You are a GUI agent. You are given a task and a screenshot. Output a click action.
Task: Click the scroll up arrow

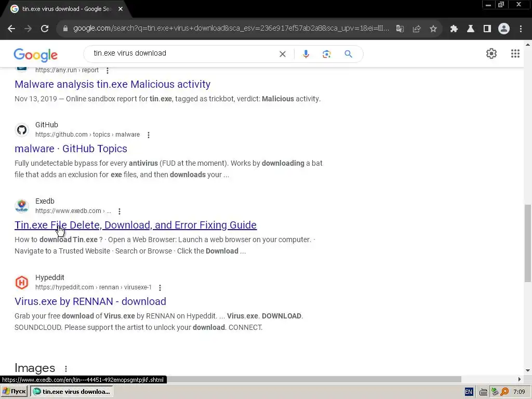point(528,45)
